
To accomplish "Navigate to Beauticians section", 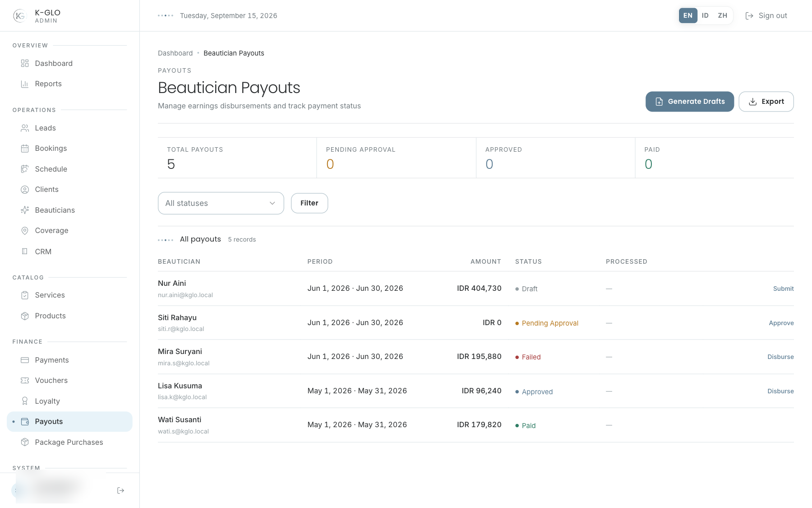I will tap(69, 210).
